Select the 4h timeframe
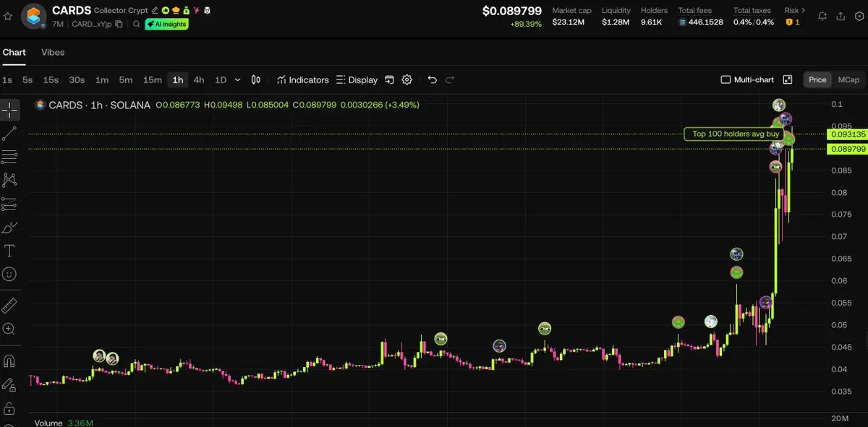Viewport: 868px width, 427px height. 199,79
